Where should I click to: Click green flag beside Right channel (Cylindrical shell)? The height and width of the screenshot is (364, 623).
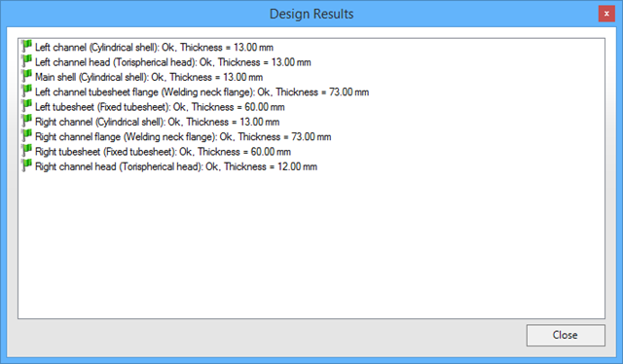coord(26,122)
